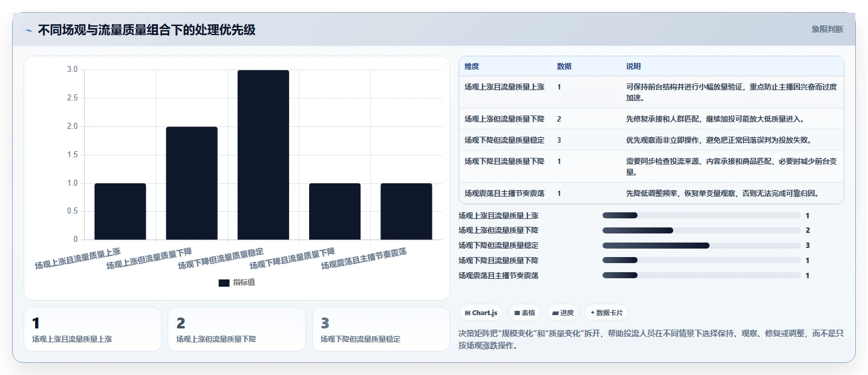Click the lightning icon beside the panel title
Screen dimensions: 868x375
coord(28,30)
